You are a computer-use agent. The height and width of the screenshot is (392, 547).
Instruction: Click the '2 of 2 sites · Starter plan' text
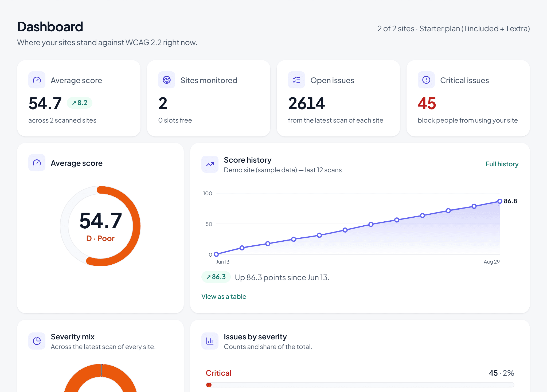pos(454,29)
